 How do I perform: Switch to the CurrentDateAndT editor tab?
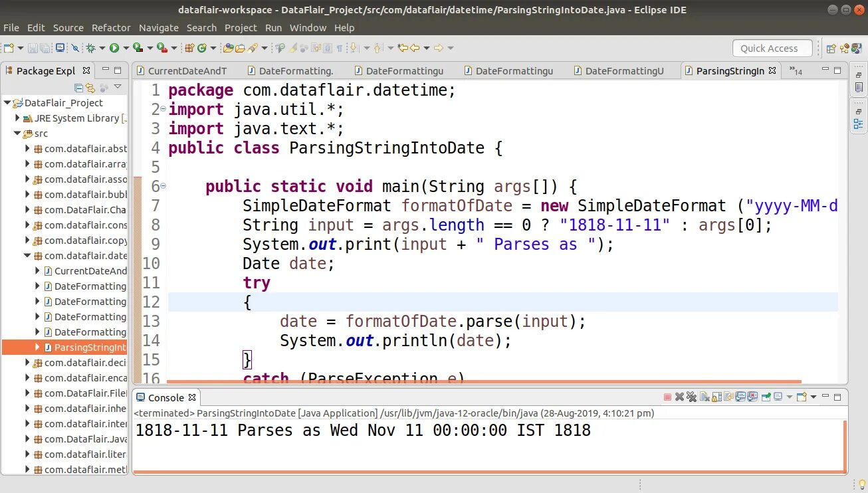(181, 70)
